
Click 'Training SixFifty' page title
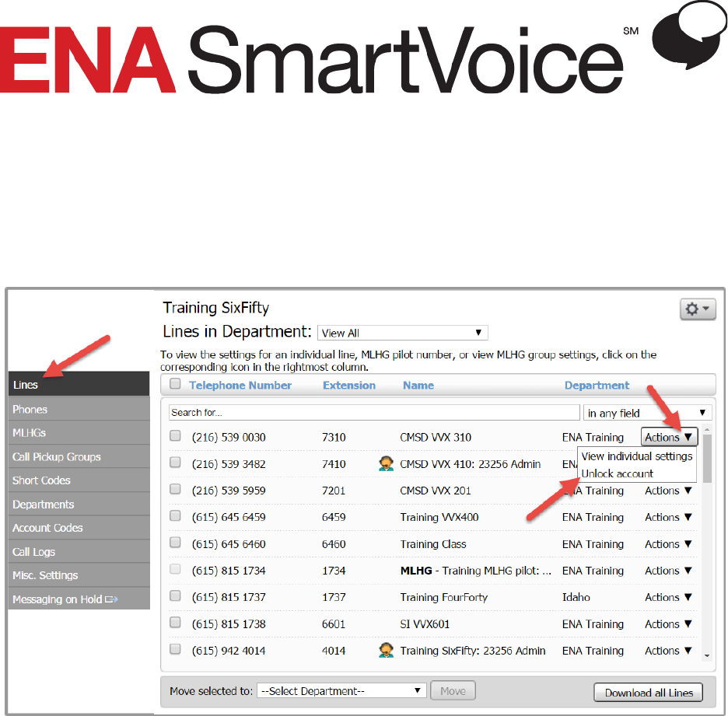tap(216, 308)
